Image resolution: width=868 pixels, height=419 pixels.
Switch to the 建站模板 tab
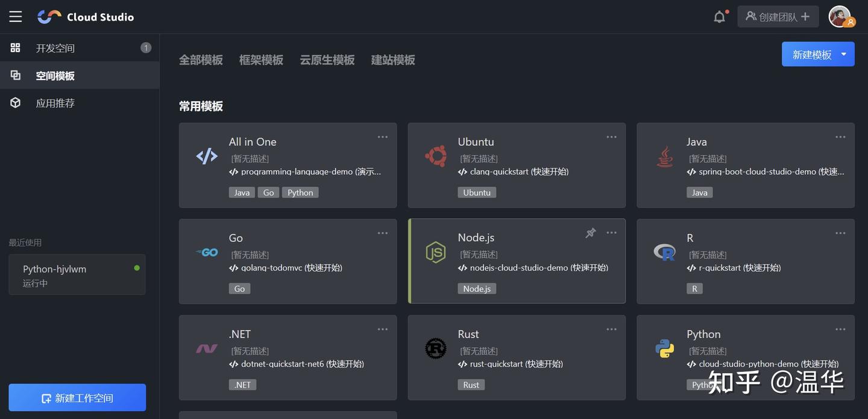[393, 60]
